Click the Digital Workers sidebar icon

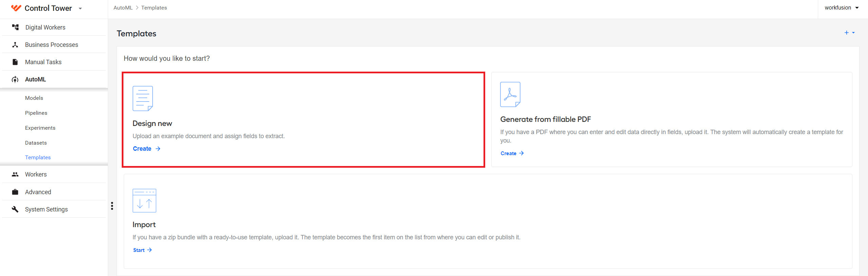click(15, 27)
